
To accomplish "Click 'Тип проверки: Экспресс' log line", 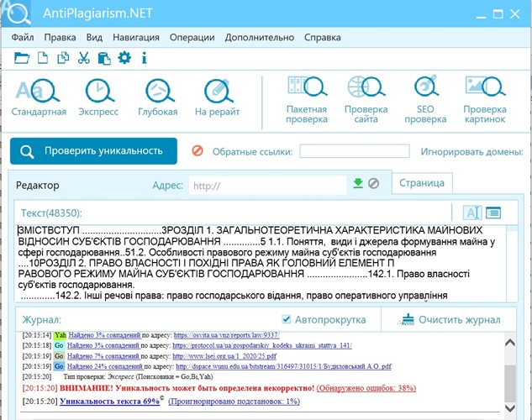I will coord(138,376).
